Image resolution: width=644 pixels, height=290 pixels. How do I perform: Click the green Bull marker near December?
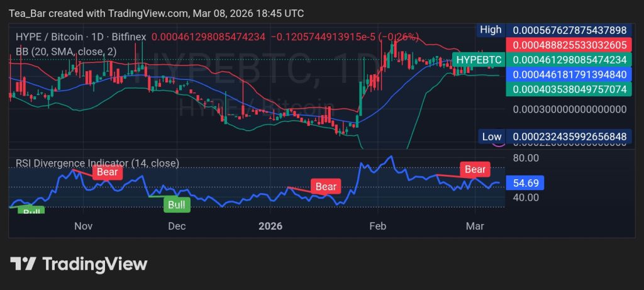[177, 204]
